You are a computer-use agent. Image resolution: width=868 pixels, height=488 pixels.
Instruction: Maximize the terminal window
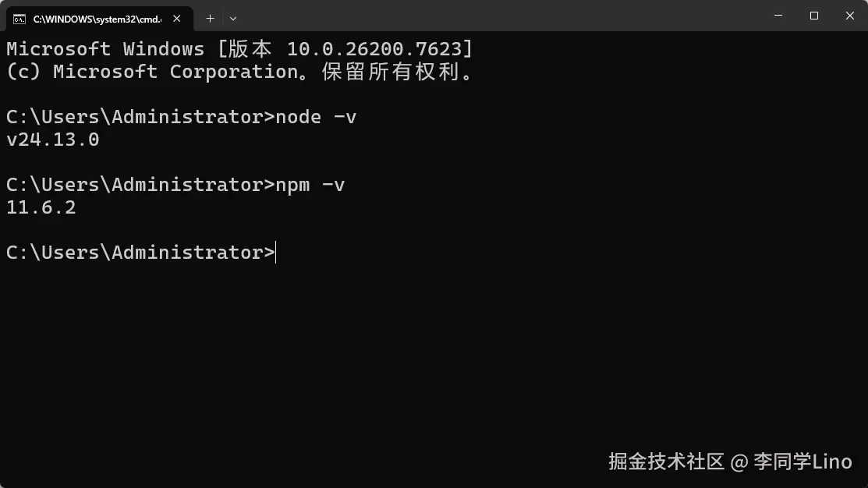(813, 16)
